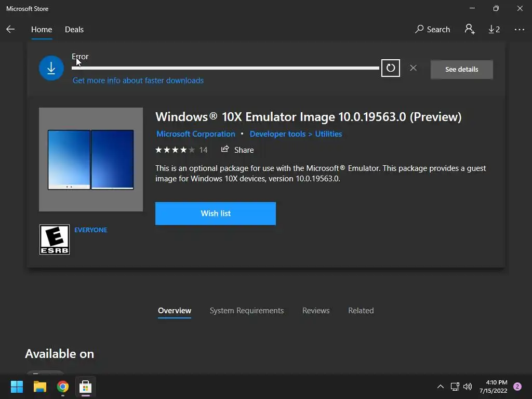Open notification center badge
Screen dimensions: 532x399
tap(517, 387)
